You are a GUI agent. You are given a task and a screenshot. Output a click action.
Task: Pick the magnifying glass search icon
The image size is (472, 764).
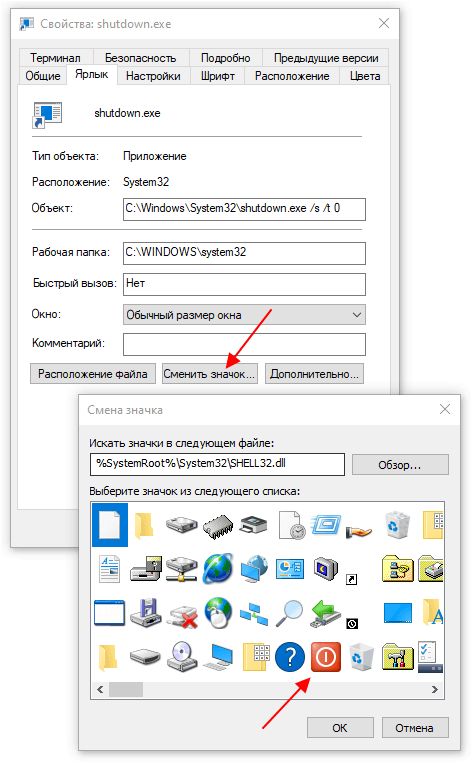coord(290,613)
